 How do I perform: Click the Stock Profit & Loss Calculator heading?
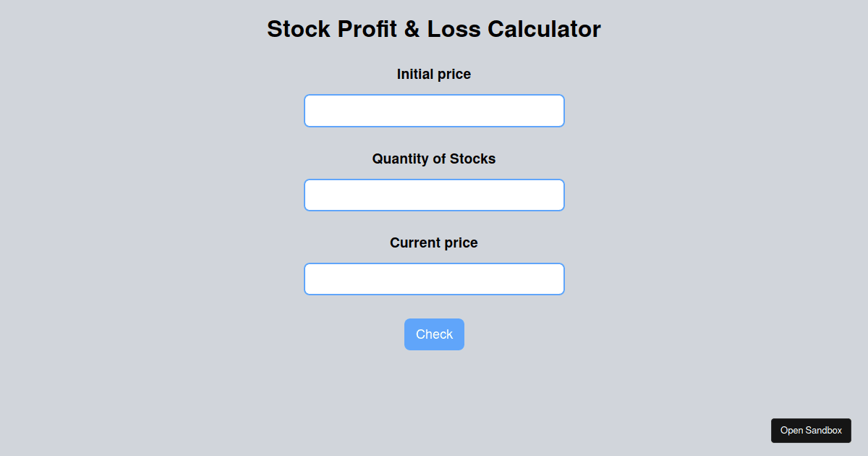[434, 30]
